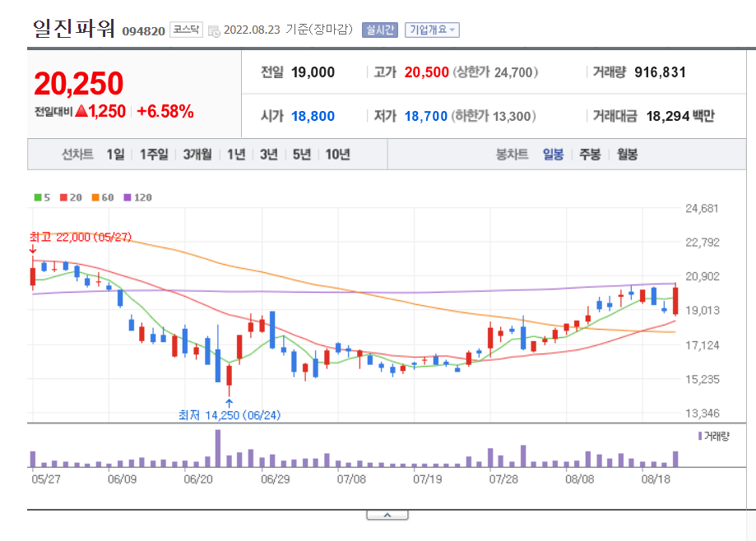Collapse the chart with the bottom arrow handle
This screenshot has height=541, width=756.
click(387, 516)
